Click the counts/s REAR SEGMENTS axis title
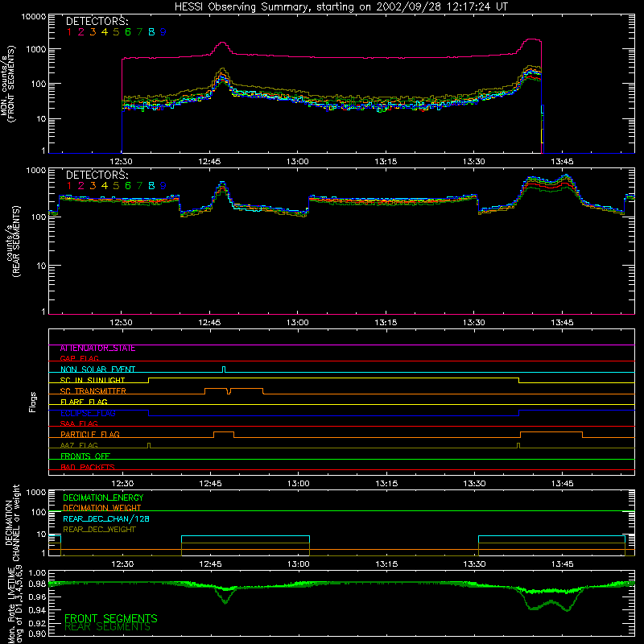The height and width of the screenshot is (644, 644). (x=13, y=242)
